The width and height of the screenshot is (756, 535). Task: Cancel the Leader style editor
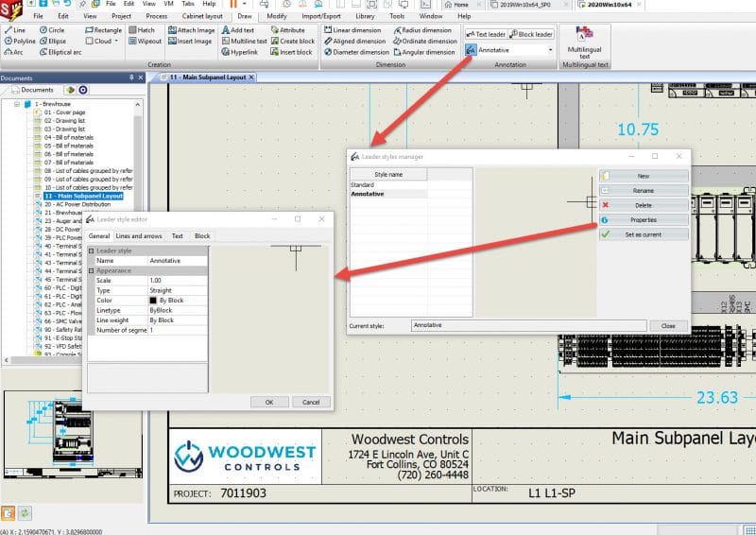click(311, 402)
